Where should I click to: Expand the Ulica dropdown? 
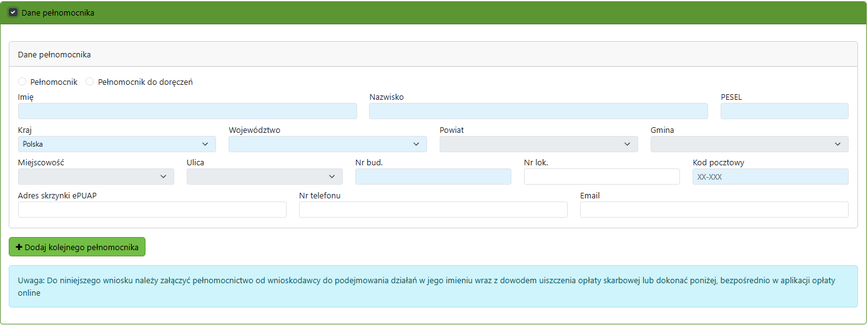[x=264, y=177]
